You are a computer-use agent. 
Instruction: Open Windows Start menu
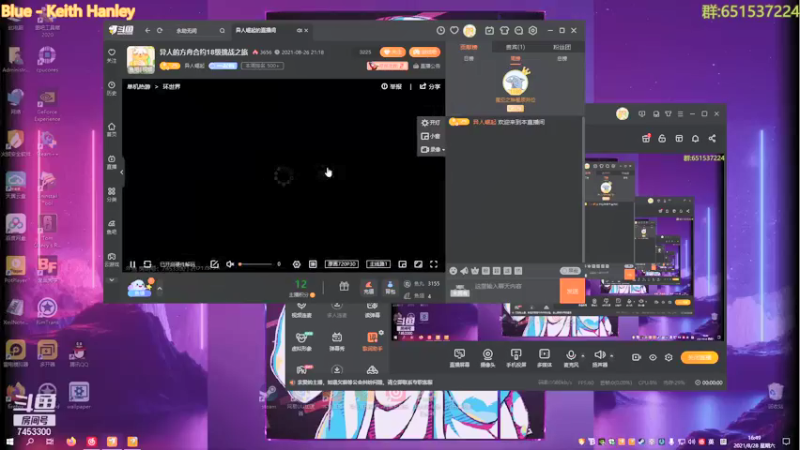click(10, 442)
